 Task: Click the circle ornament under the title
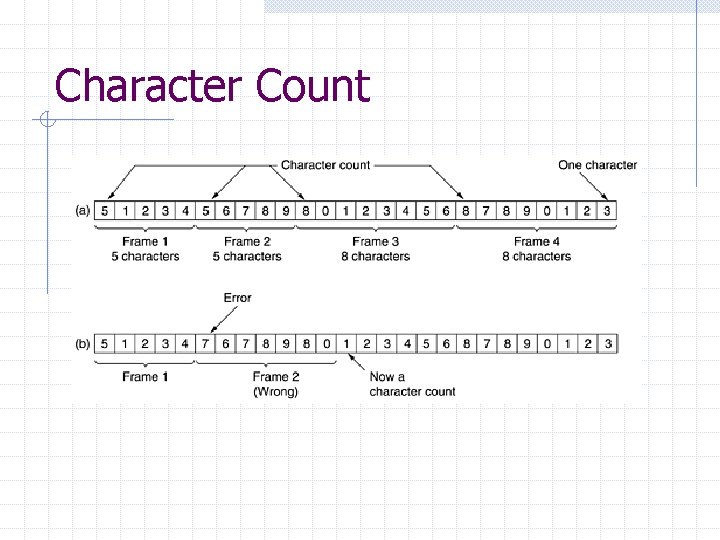48,119
